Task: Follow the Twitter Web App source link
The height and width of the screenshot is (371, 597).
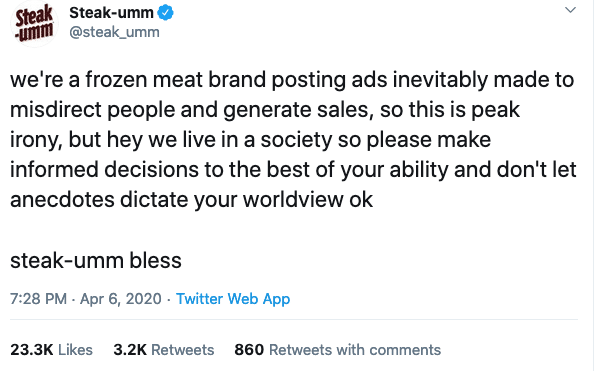Action: tap(233, 299)
